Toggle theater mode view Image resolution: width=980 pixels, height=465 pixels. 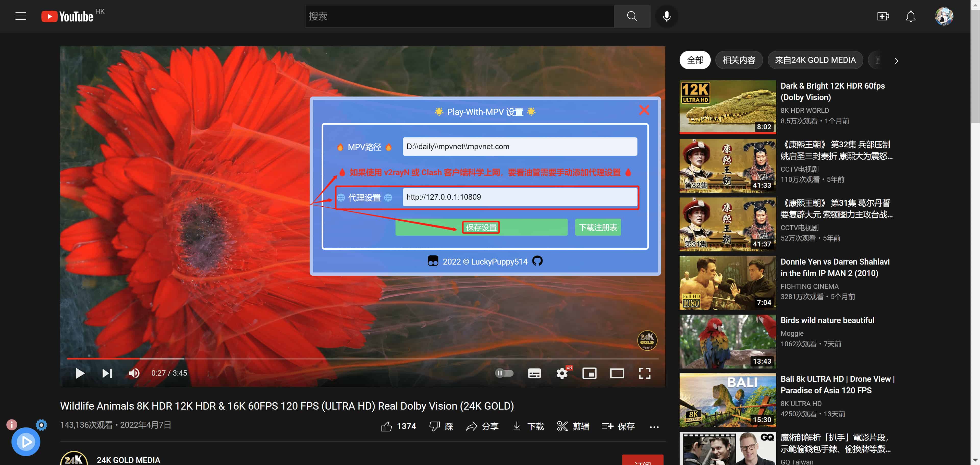click(x=617, y=373)
